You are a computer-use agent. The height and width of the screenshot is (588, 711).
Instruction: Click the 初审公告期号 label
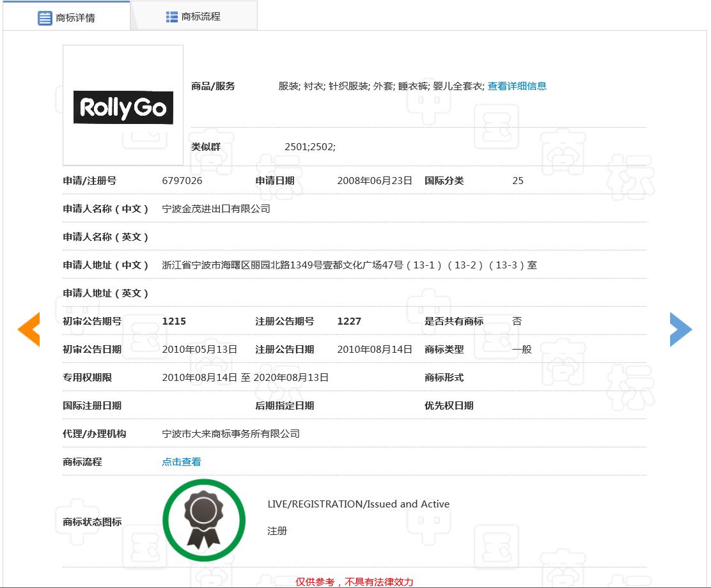[x=92, y=321]
